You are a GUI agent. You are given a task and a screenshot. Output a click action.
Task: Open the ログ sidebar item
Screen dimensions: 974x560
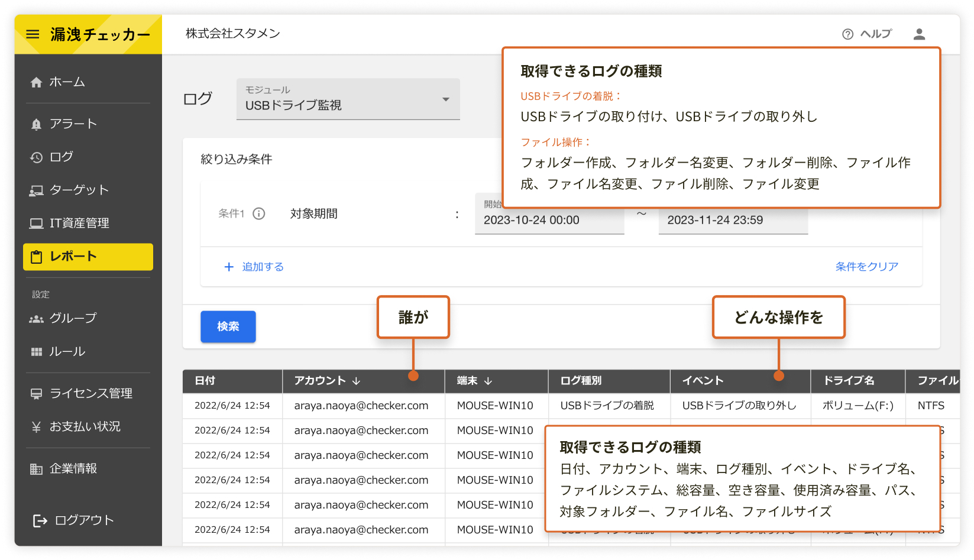tap(88, 157)
